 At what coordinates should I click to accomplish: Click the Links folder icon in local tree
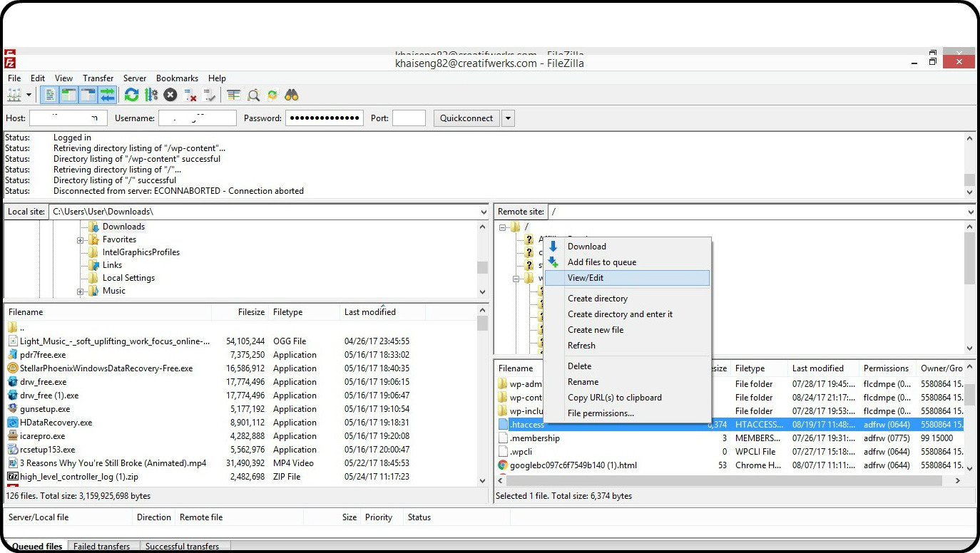pos(93,265)
